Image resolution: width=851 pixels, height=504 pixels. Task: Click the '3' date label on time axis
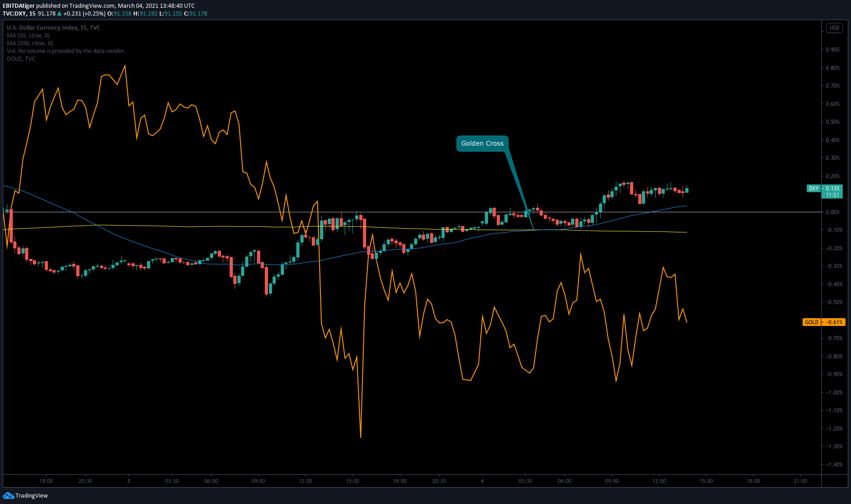coord(129,481)
